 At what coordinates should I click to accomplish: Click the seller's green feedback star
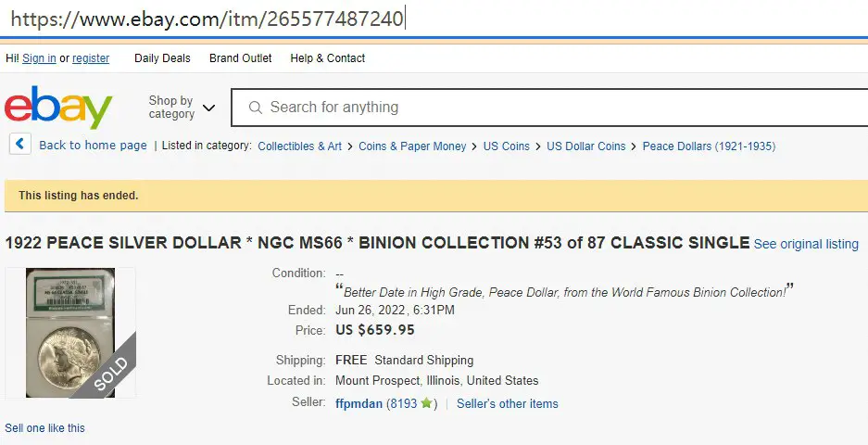click(426, 403)
